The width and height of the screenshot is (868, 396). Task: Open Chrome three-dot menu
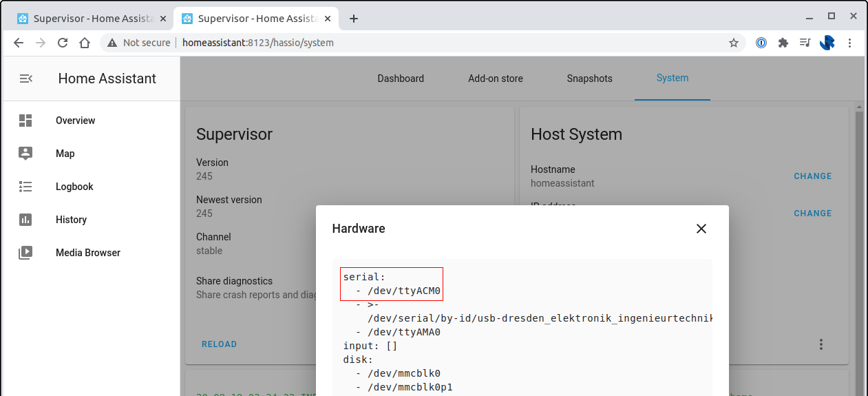tap(849, 43)
